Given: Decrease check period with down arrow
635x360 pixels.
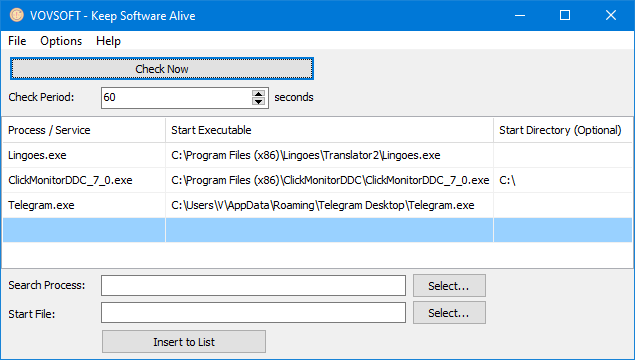Looking at the screenshot, I should click(x=258, y=101).
